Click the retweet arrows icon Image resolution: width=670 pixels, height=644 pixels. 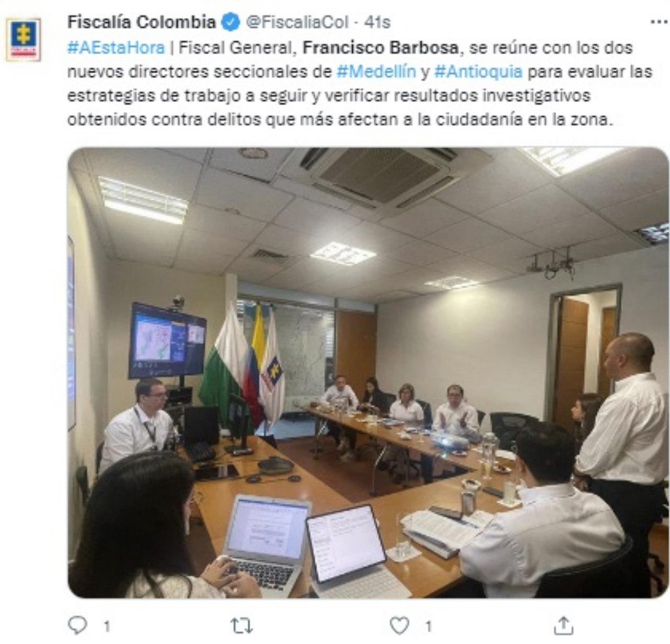point(242,625)
